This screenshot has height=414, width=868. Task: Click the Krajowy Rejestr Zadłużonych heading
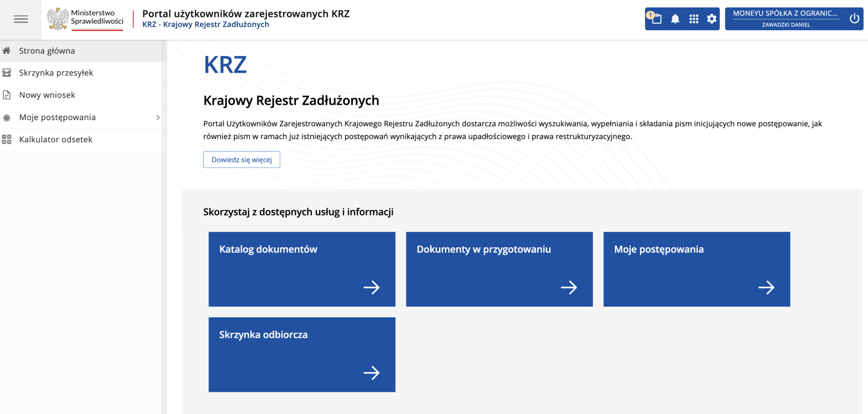291,101
